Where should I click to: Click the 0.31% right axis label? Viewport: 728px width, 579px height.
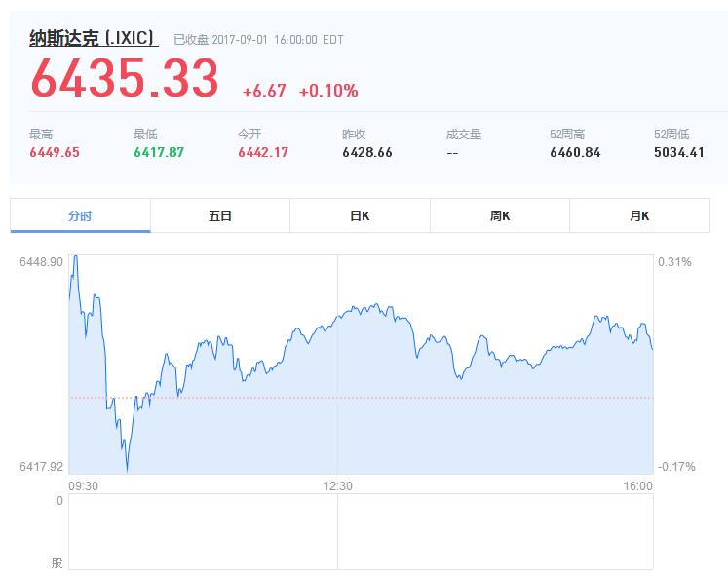[674, 262]
